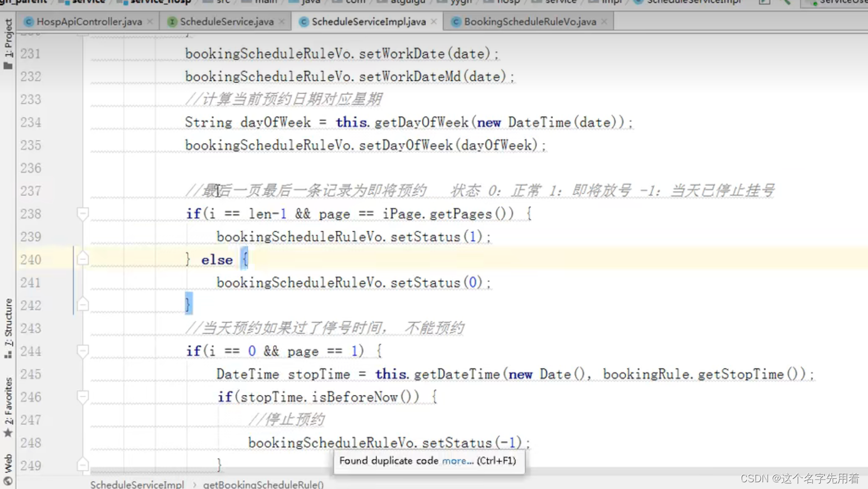Click the Favorites star icon

tap(8, 433)
